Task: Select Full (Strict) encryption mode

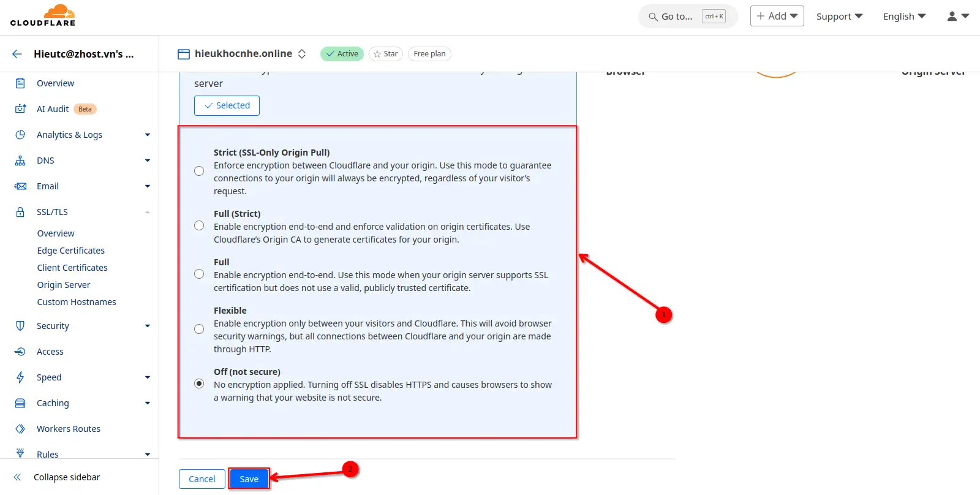Action: coord(199,226)
